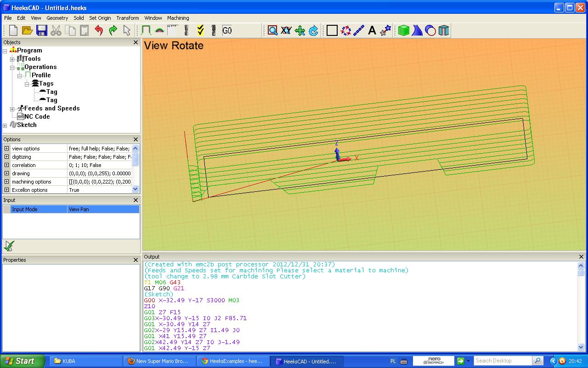
Task: Click the green checkmark in Input panel
Action: tap(9, 246)
